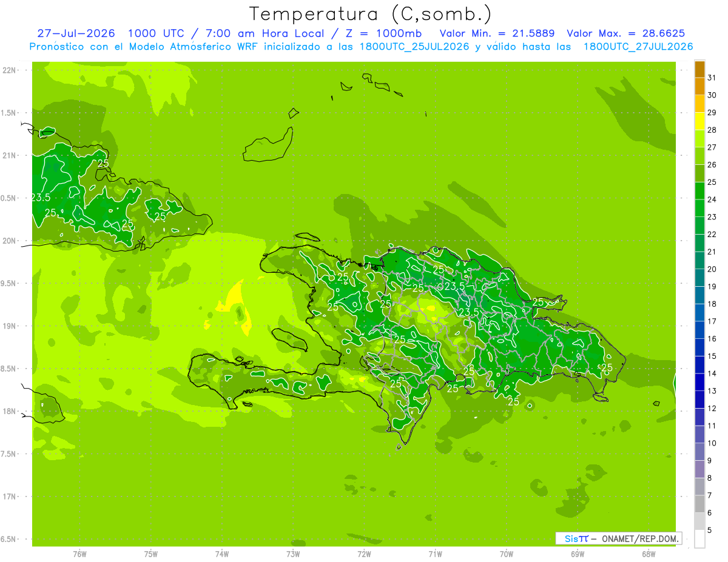This screenshot has height=562, width=728.
Task: Click the Great Inagua island outline
Action: point(267,146)
